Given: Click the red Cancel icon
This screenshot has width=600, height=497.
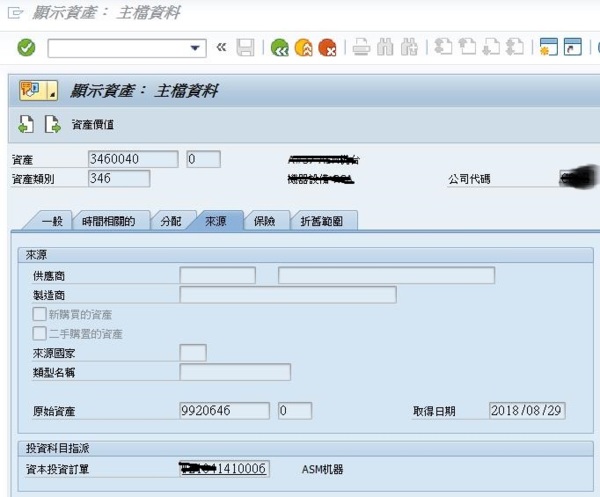Looking at the screenshot, I should click(327, 47).
